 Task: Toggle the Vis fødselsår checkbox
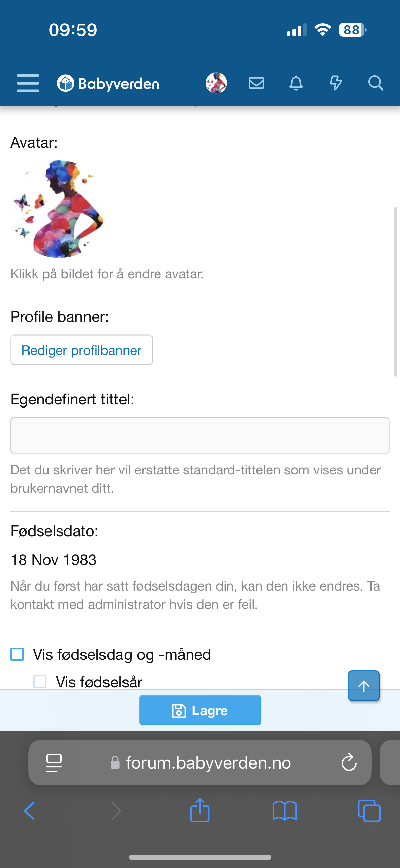click(40, 681)
